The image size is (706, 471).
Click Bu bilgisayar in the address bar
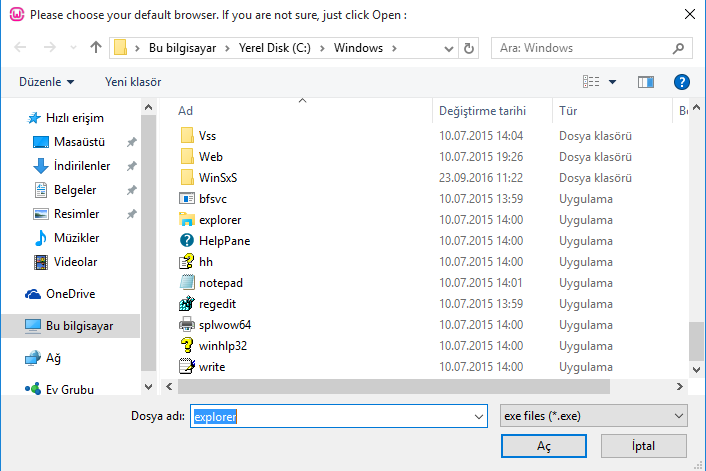click(x=182, y=48)
